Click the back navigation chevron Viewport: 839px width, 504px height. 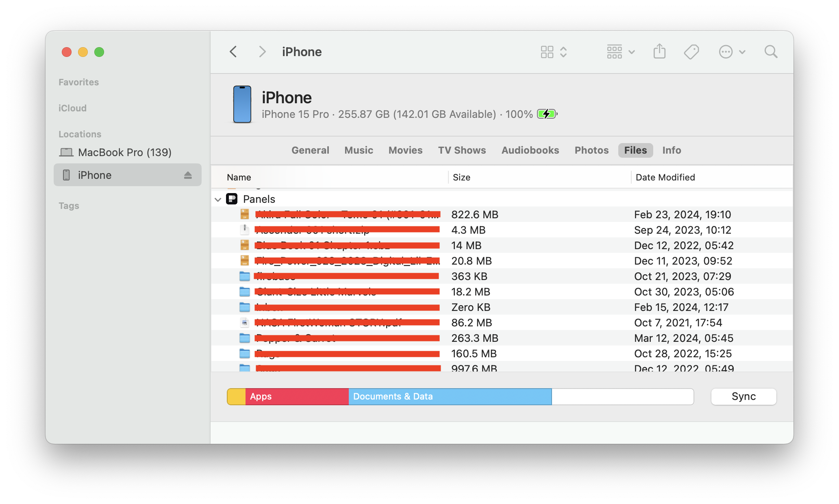click(234, 52)
